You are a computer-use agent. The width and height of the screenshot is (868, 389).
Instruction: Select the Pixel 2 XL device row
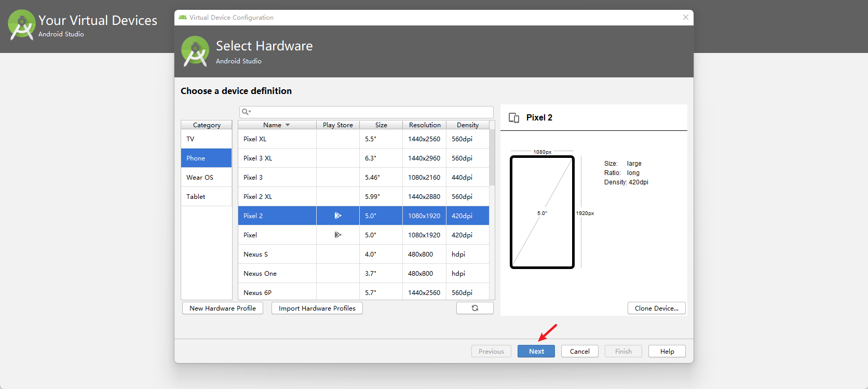(363, 196)
